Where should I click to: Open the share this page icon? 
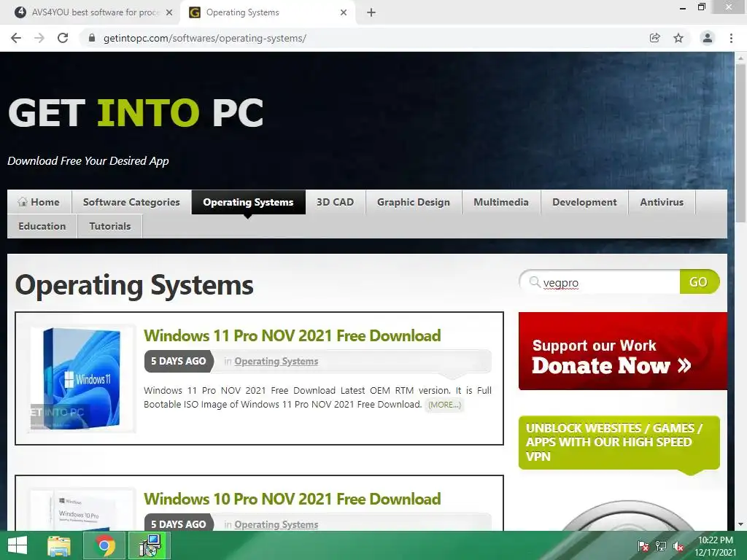pos(655,38)
